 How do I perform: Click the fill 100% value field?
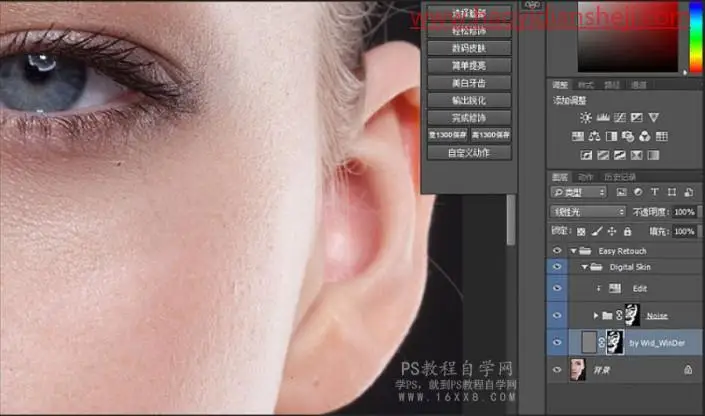[684, 232]
